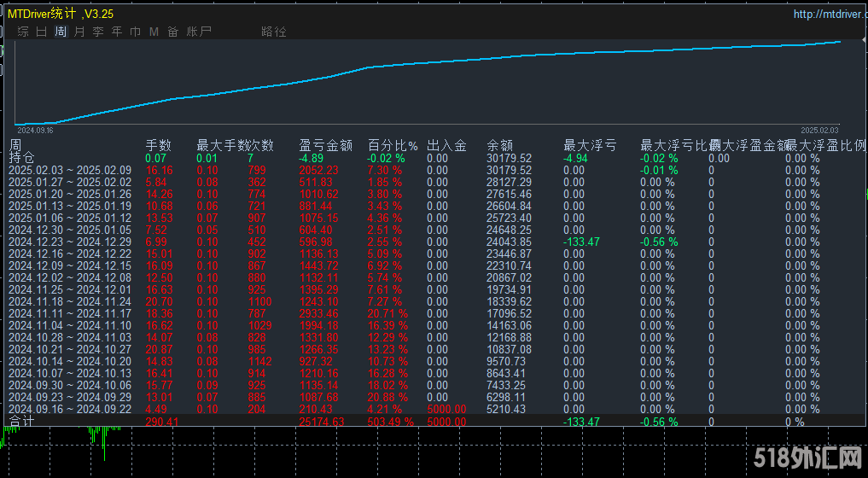Open the 备 notes tab
The height and width of the screenshot is (478, 868).
(x=173, y=32)
